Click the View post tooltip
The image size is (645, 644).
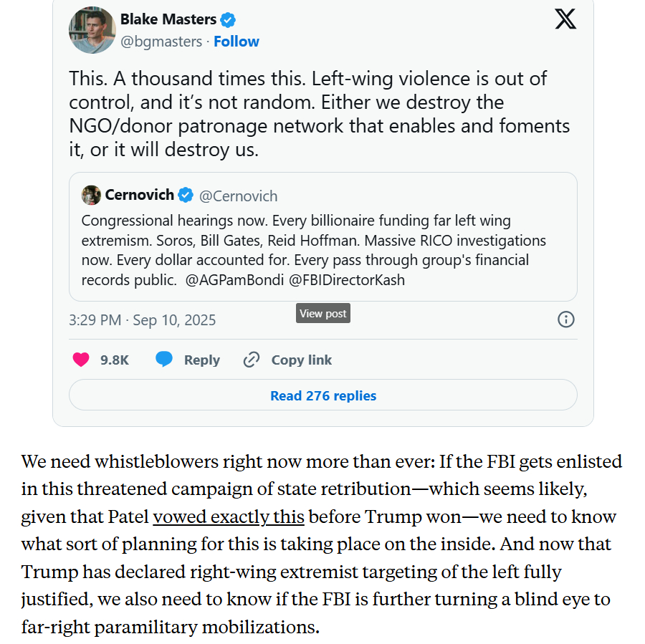pos(323,313)
